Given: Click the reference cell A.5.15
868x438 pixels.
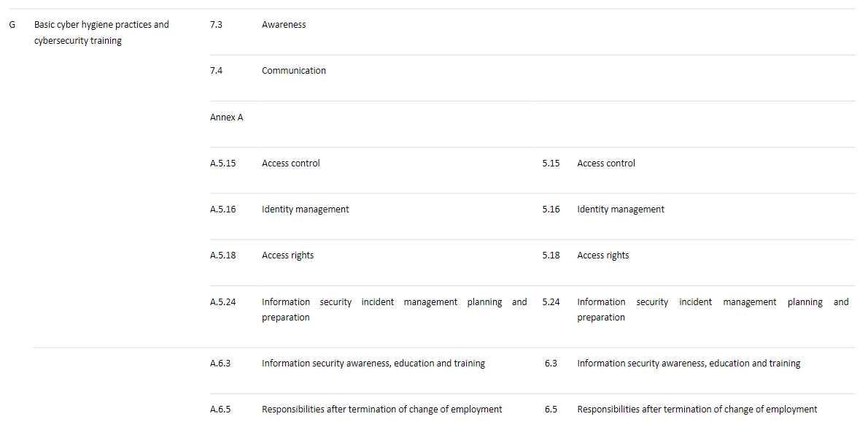Looking at the screenshot, I should pos(222,163).
